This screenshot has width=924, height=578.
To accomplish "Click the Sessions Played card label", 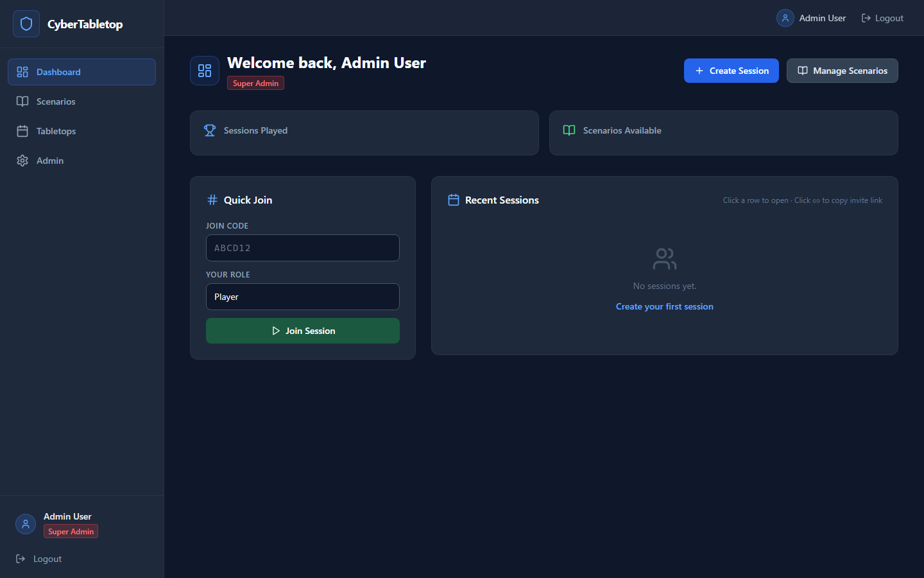I will [x=255, y=130].
